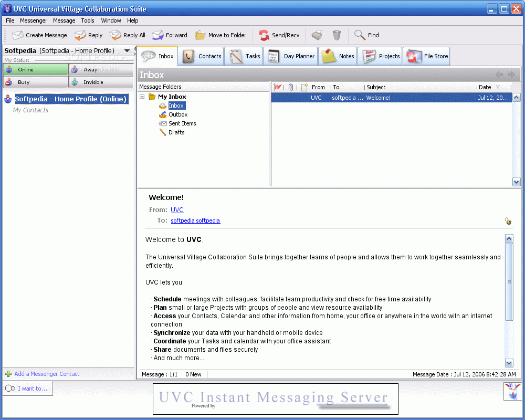This screenshot has height=420, width=525.
Task: Set status to Invisible
Action: click(x=101, y=82)
